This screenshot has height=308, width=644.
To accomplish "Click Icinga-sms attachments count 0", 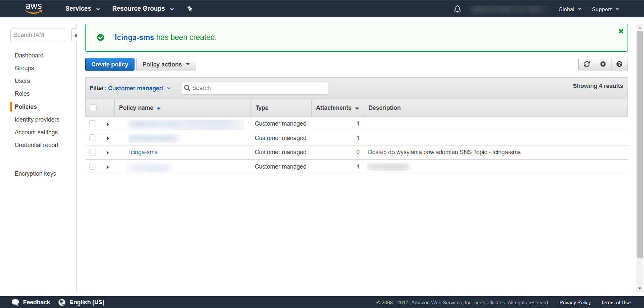I will [x=358, y=152].
